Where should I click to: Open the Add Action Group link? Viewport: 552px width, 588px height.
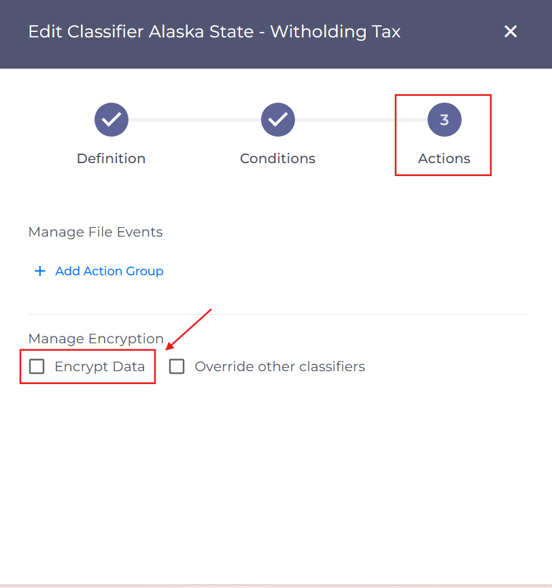tap(109, 271)
